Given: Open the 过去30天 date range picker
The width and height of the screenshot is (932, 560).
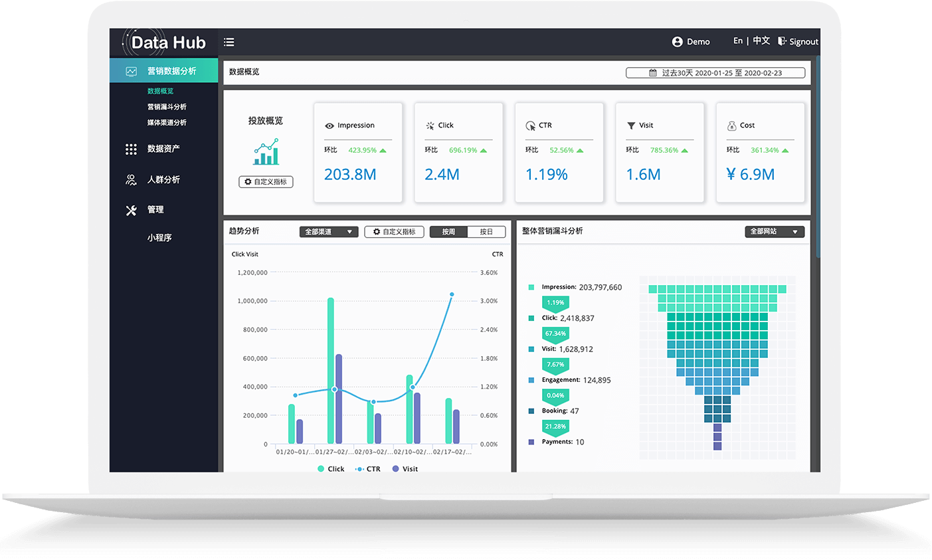Looking at the screenshot, I should pos(715,73).
